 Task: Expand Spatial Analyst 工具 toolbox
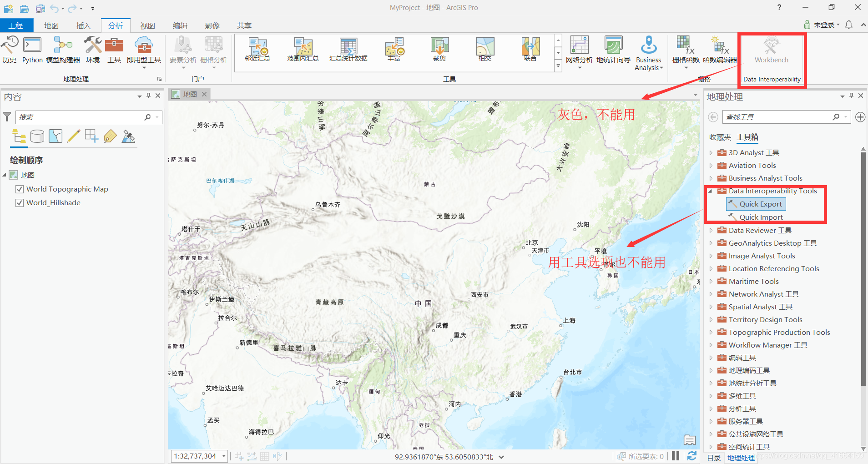(x=711, y=307)
